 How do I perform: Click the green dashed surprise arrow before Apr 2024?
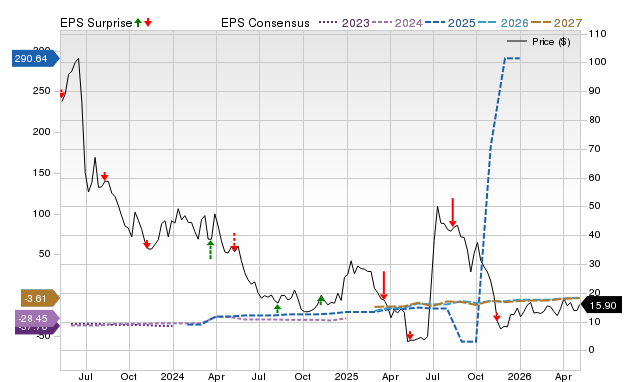(x=210, y=250)
